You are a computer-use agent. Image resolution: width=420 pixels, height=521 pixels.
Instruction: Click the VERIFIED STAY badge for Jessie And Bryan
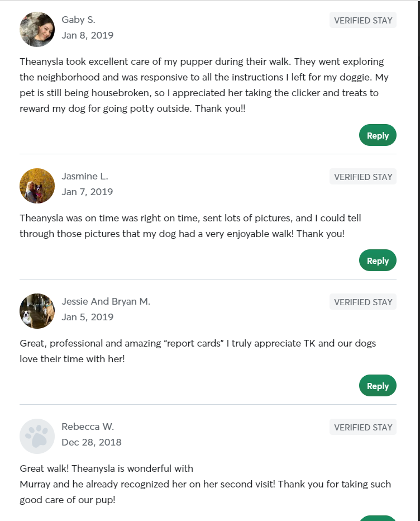click(362, 301)
